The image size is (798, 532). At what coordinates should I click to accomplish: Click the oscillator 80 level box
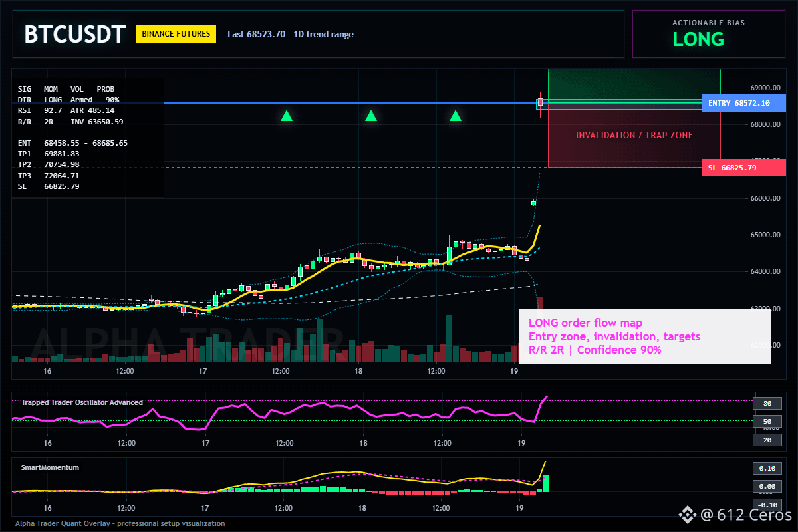tap(766, 403)
